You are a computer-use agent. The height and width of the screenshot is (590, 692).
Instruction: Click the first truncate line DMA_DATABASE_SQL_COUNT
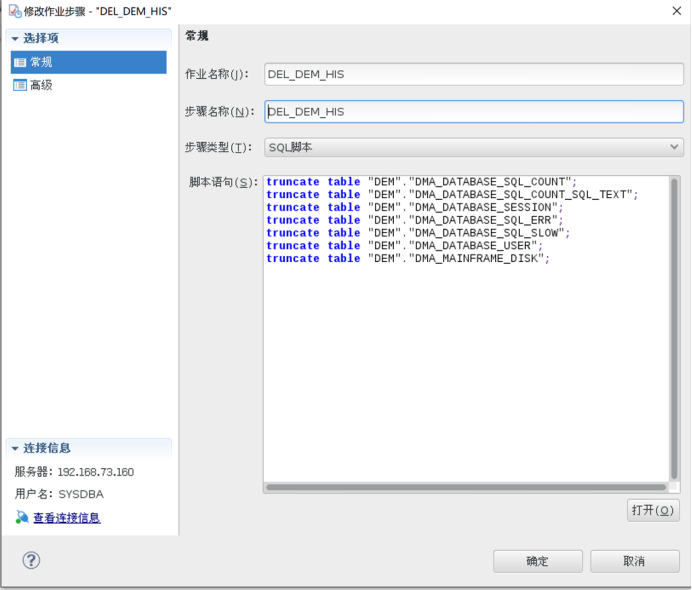(421, 182)
